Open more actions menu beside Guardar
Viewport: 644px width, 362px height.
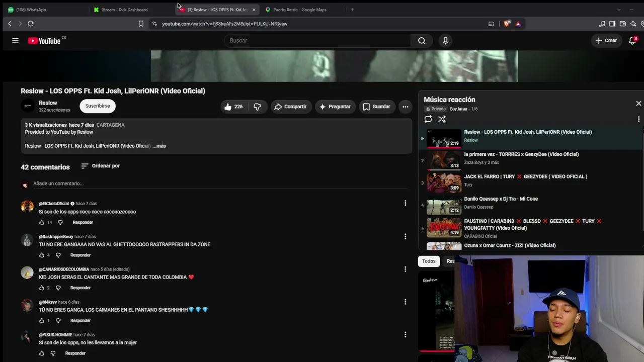click(x=405, y=107)
